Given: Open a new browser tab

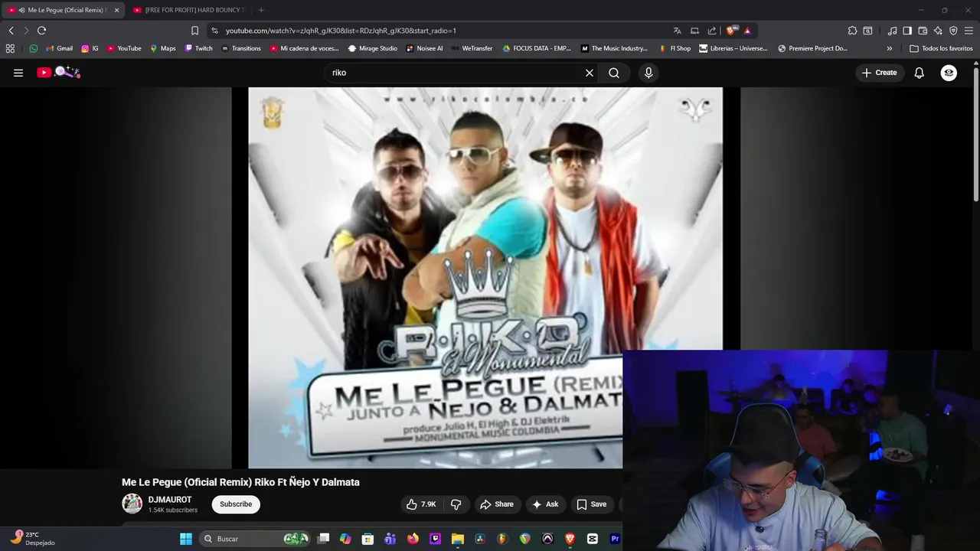Looking at the screenshot, I should coord(261,10).
